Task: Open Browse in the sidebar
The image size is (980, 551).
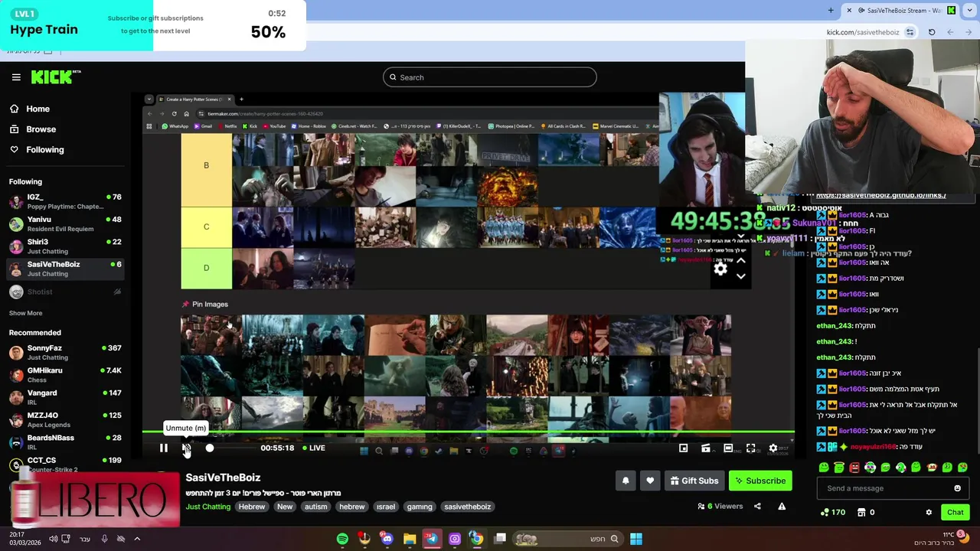Action: click(41, 129)
